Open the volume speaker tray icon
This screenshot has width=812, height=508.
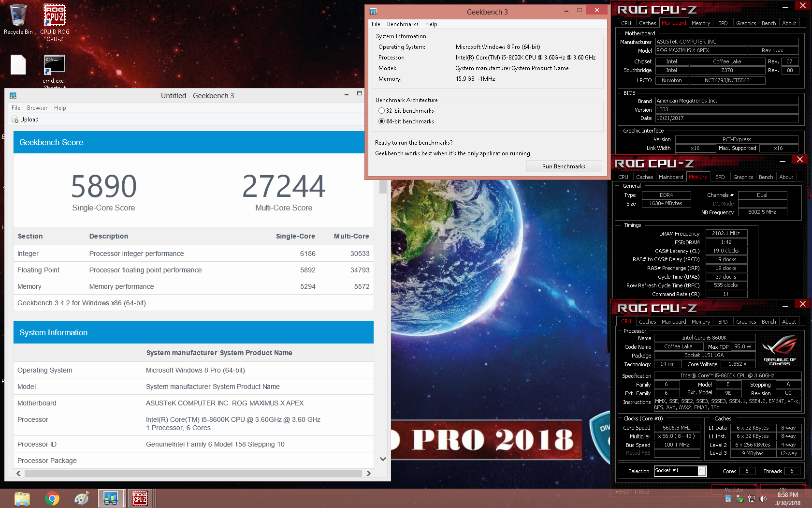point(763,499)
